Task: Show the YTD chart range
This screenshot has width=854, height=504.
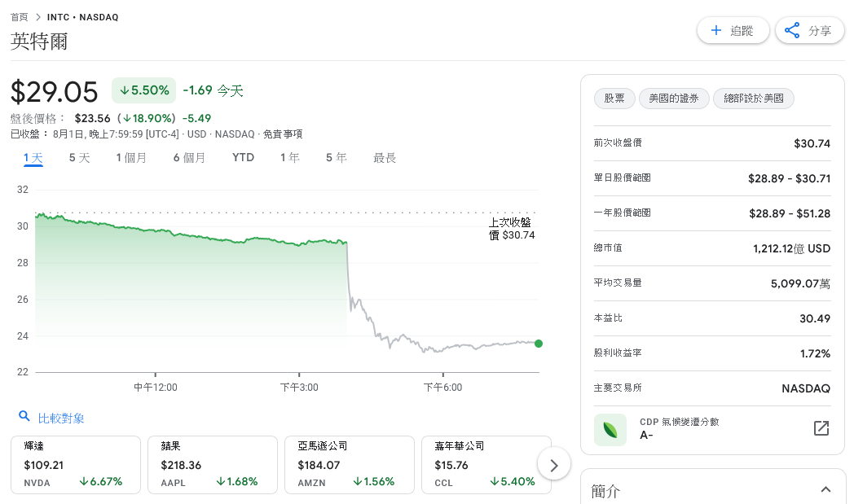Action: [243, 158]
